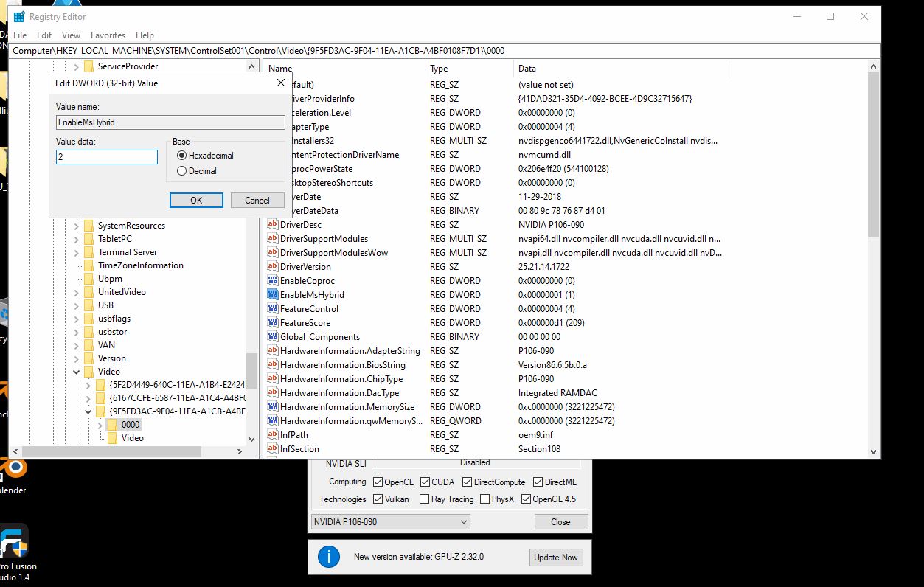Click the GPU-Z update info icon
This screenshot has width=924, height=587.
click(x=329, y=557)
